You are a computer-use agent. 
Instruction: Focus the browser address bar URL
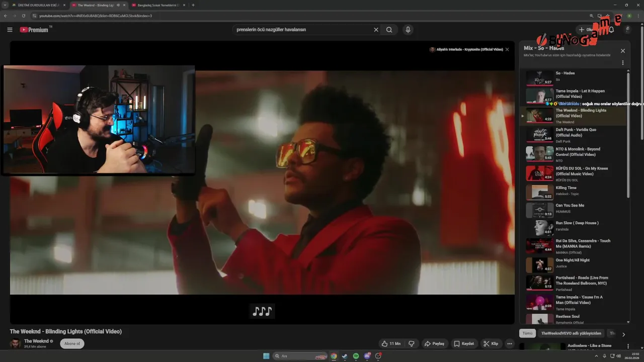pos(96,16)
